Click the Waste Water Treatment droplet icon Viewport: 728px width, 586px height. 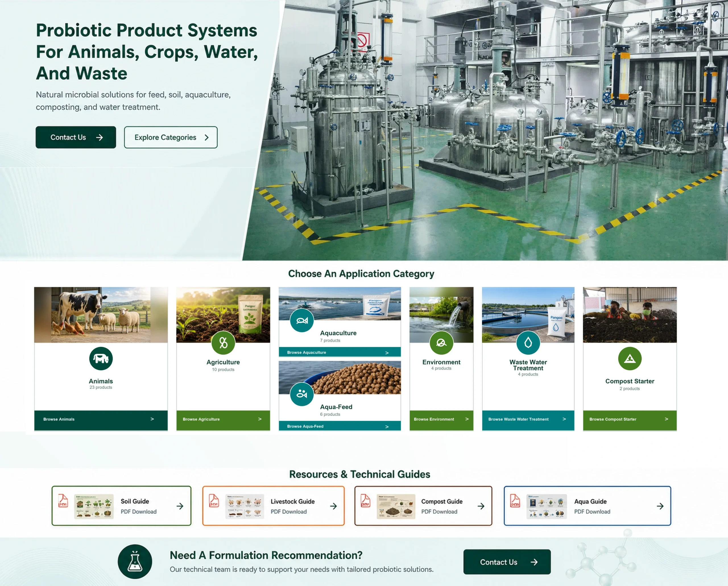coord(528,343)
